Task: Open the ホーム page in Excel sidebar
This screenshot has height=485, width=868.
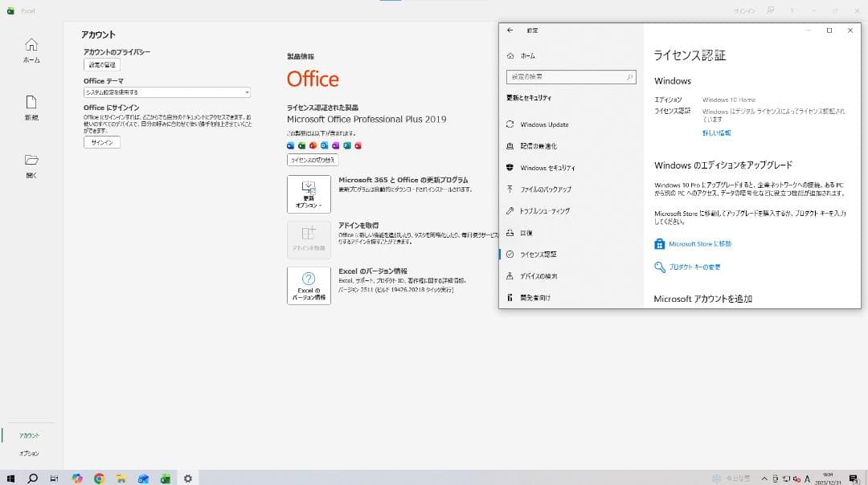Action: click(x=31, y=50)
